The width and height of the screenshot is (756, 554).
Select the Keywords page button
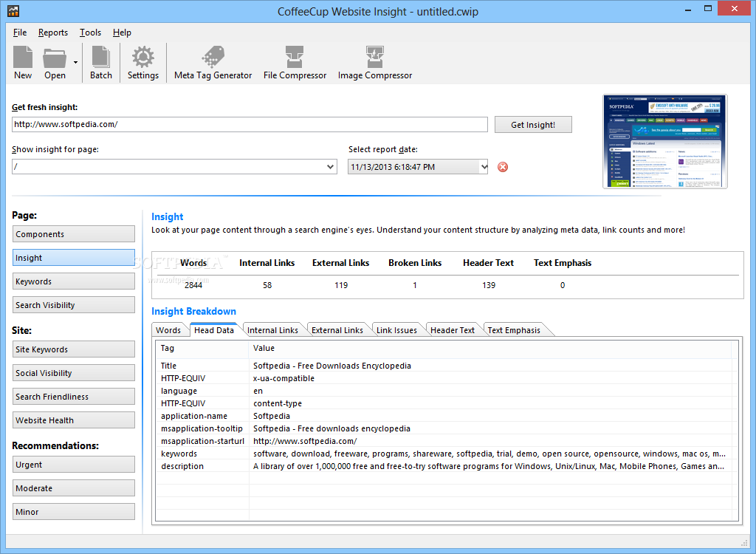(74, 281)
